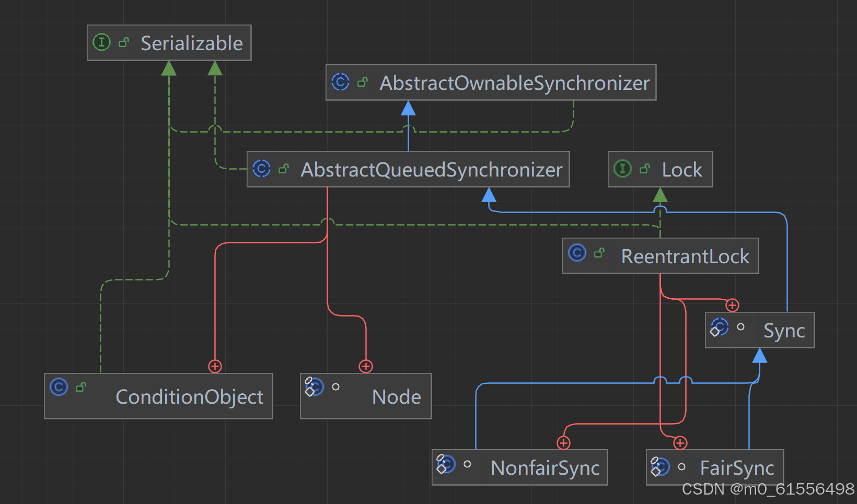Click the interface icon on Serializable node
The image size is (857, 504).
pos(101,42)
